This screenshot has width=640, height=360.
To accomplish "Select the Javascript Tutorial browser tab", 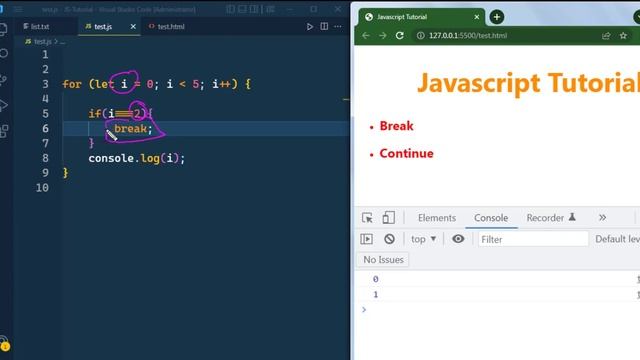I will tap(422, 17).
